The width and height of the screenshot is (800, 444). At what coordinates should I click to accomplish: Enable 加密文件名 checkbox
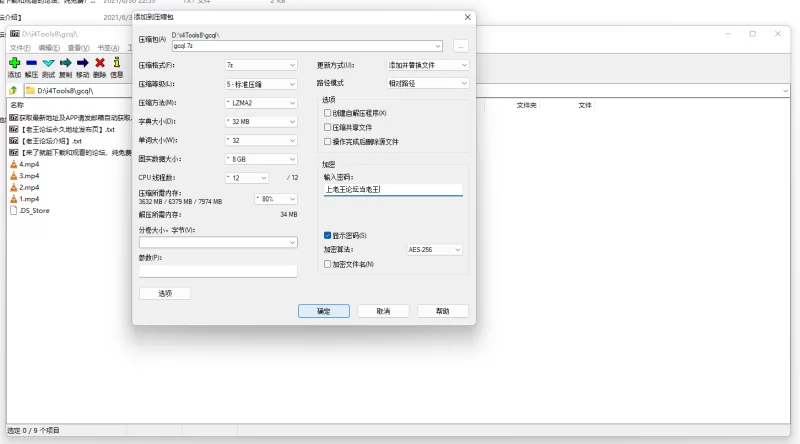(328, 264)
